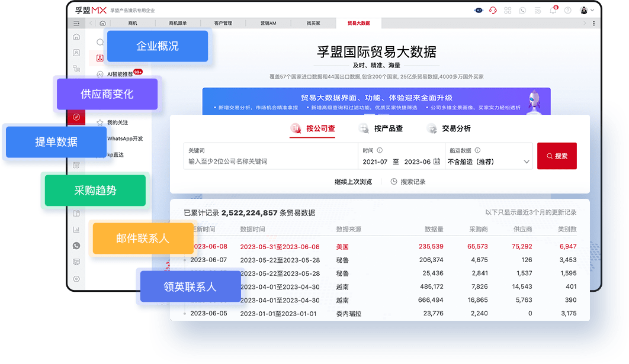
Task: Click the customer service headset icon
Action: point(492,10)
